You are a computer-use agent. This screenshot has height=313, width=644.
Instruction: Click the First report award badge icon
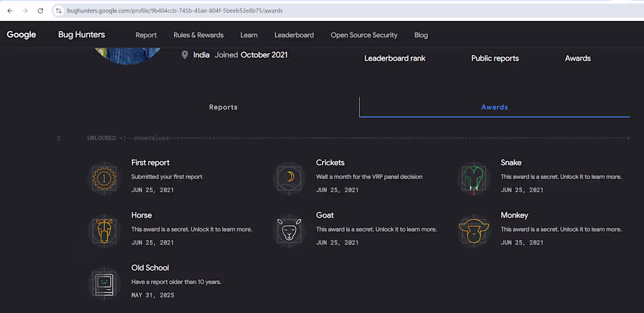click(104, 178)
